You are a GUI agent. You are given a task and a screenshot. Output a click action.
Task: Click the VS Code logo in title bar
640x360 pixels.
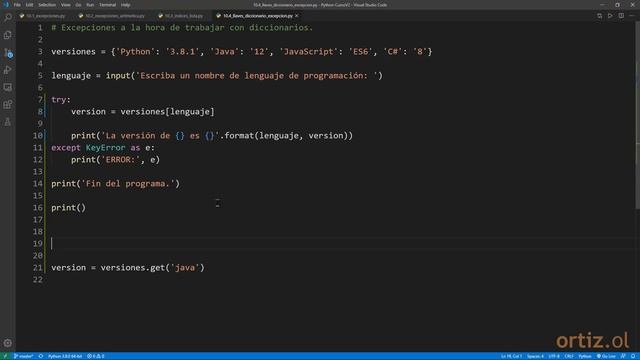click(x=6, y=5)
